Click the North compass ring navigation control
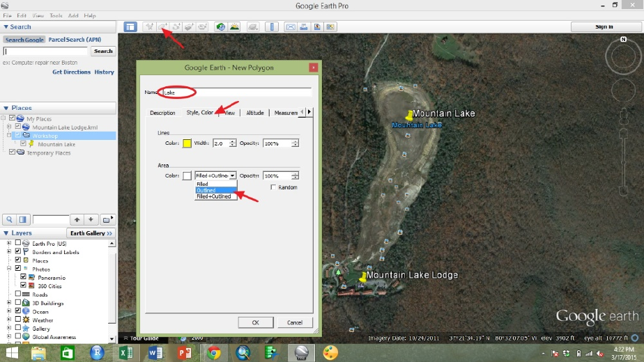The width and height of the screenshot is (644, 362). click(x=623, y=56)
